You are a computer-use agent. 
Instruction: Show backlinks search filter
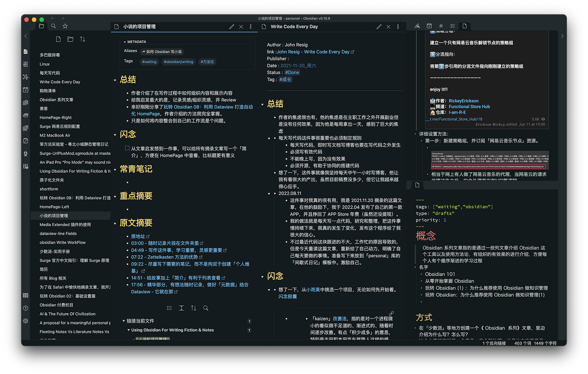coord(206,308)
